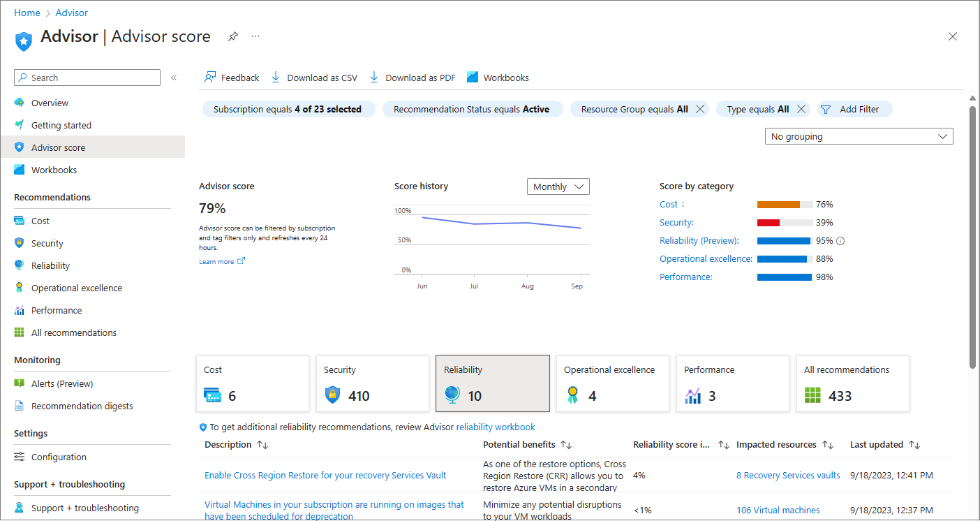Click Cost link in Score by category
This screenshot has width=980, height=521.
coord(669,205)
